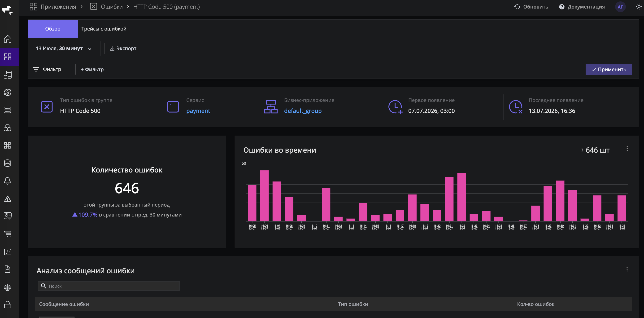644x318 pixels.
Task: Open the stacked bars trace icon in sidebar
Action: pos(8,234)
